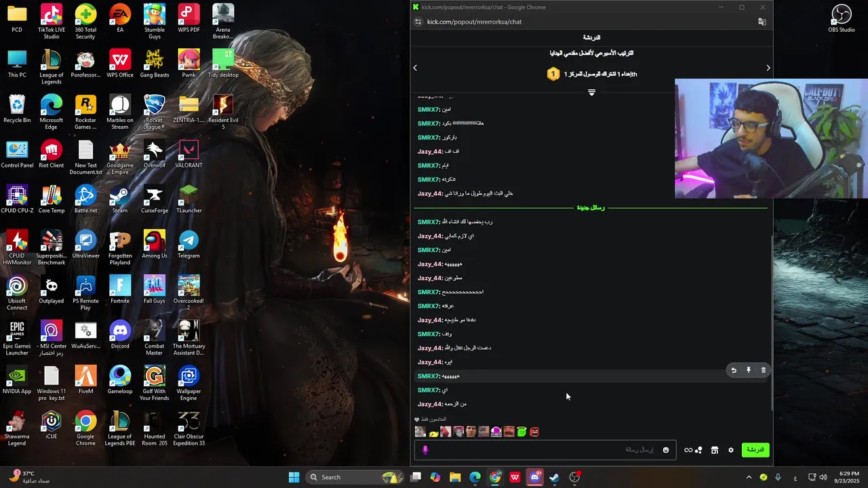Open League of Legends PBE desktop icon
Screen dimensions: 868x488
(x=120, y=429)
